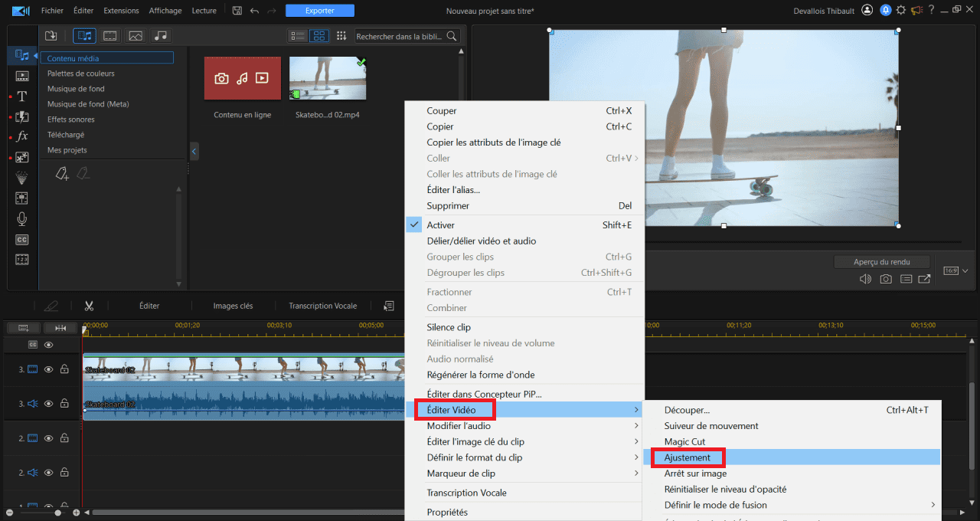This screenshot has height=521, width=980.
Task: Click the save project floppy icon
Action: [237, 11]
